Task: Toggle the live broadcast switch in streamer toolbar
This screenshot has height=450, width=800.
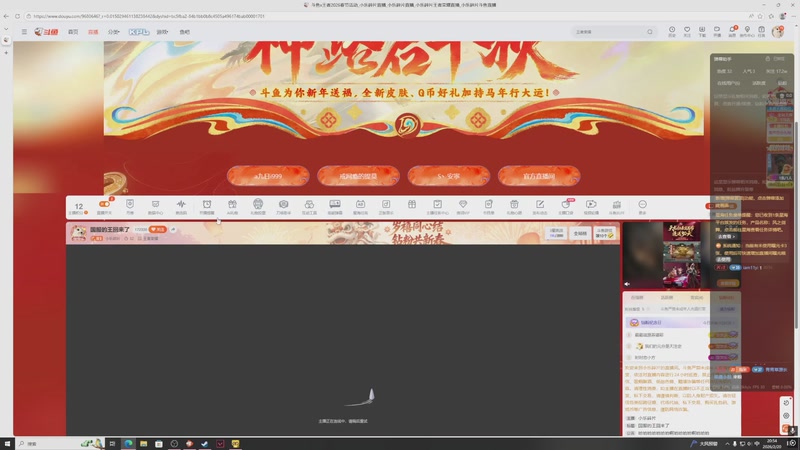Action: [104, 206]
